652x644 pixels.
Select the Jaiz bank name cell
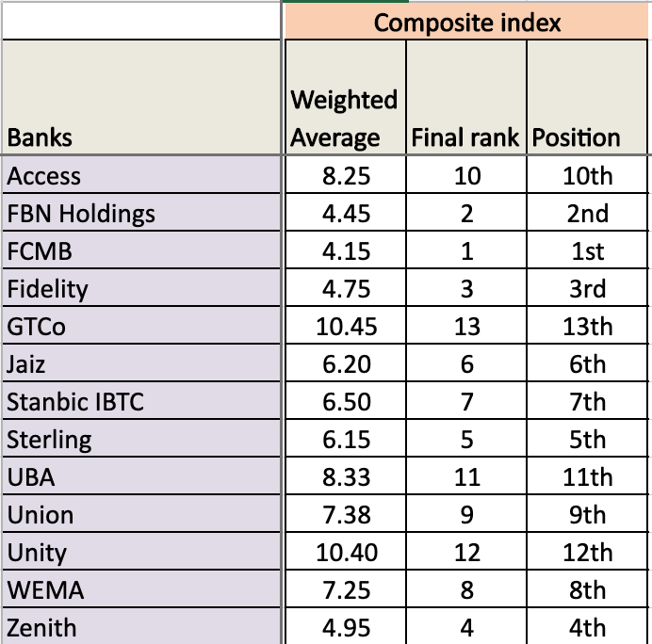(x=141, y=364)
